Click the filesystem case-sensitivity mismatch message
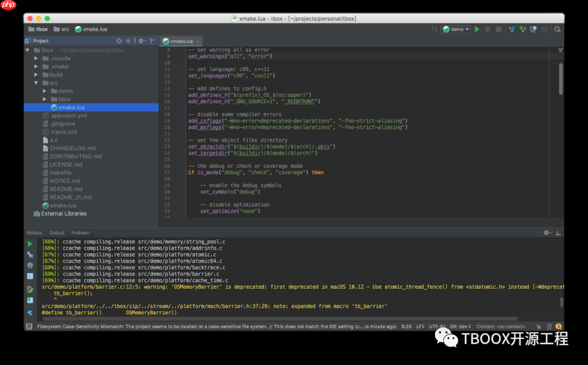This screenshot has width=588, height=365. (216, 327)
